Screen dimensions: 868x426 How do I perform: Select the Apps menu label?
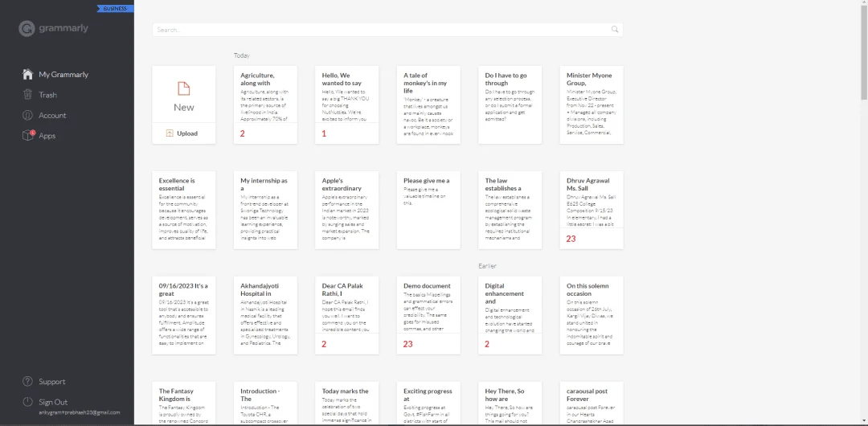[x=47, y=136]
